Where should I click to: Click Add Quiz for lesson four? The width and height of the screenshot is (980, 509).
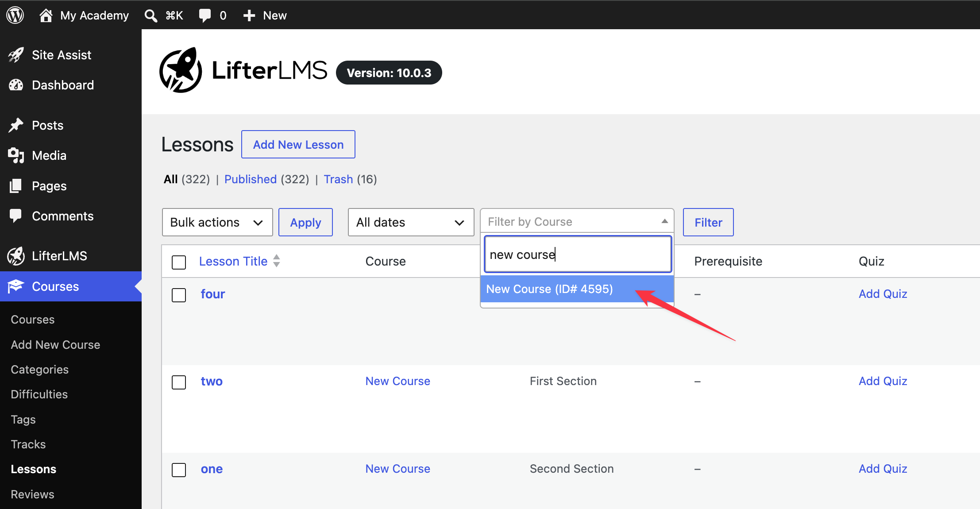pos(883,294)
